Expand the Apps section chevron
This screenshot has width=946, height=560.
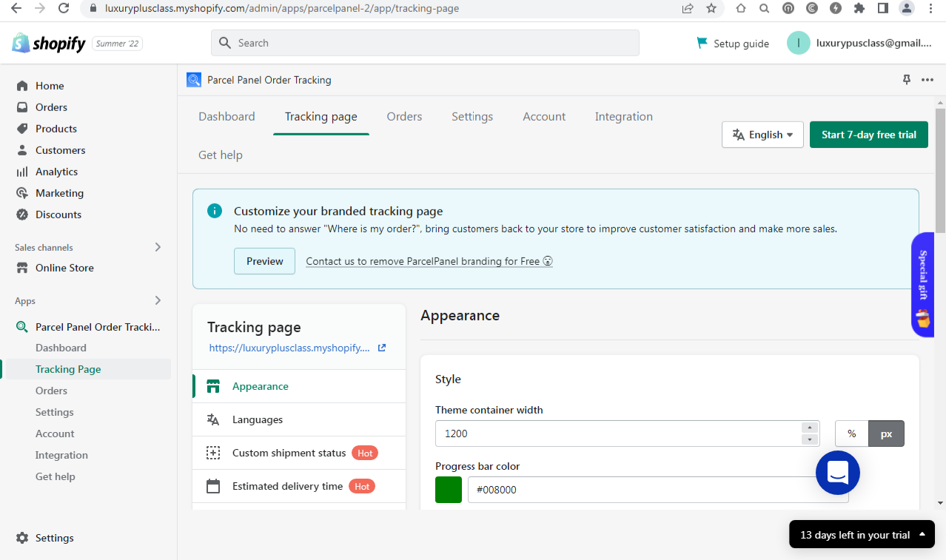tap(158, 300)
